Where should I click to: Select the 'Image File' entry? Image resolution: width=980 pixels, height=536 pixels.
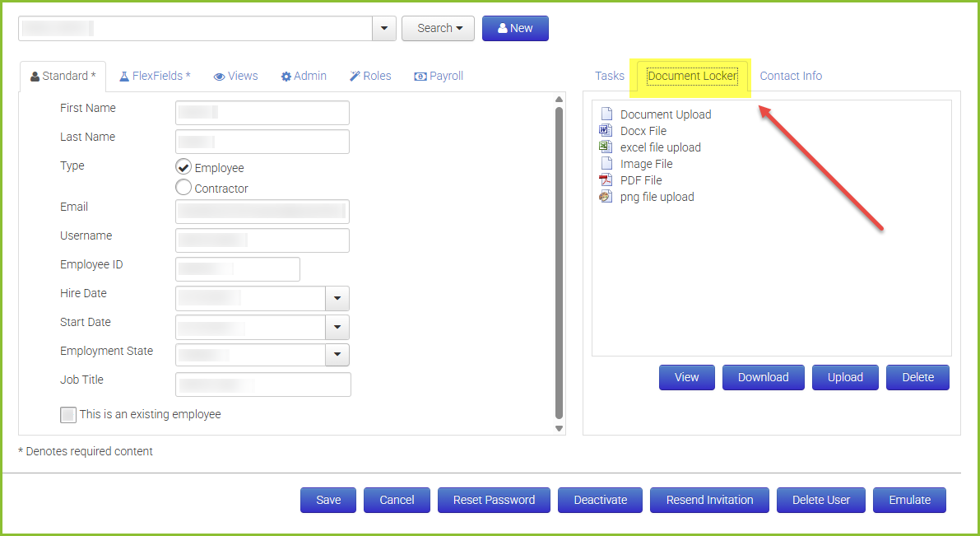646,164
